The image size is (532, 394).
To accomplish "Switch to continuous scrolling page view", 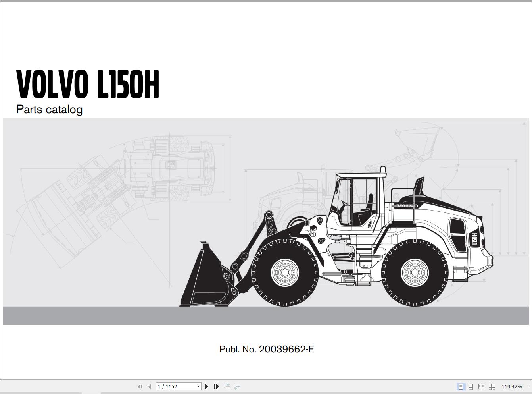I will [471, 386].
